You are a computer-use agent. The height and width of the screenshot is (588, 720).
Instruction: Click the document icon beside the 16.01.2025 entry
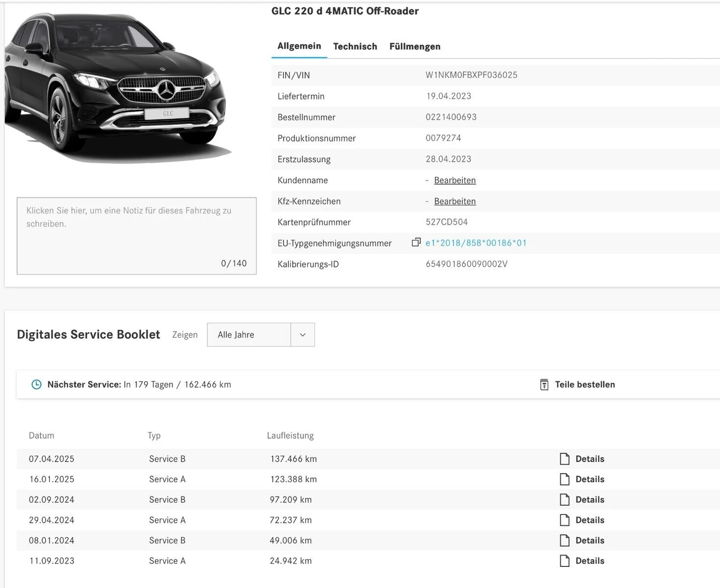(x=565, y=479)
